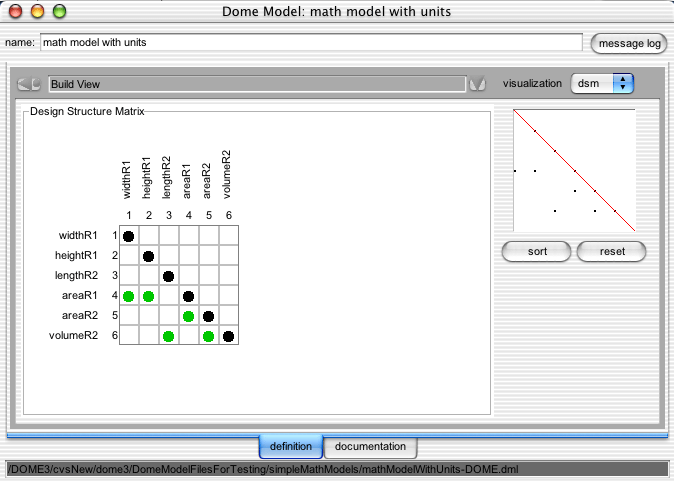
Task: Click the areaR1 row label
Action: 80,295
